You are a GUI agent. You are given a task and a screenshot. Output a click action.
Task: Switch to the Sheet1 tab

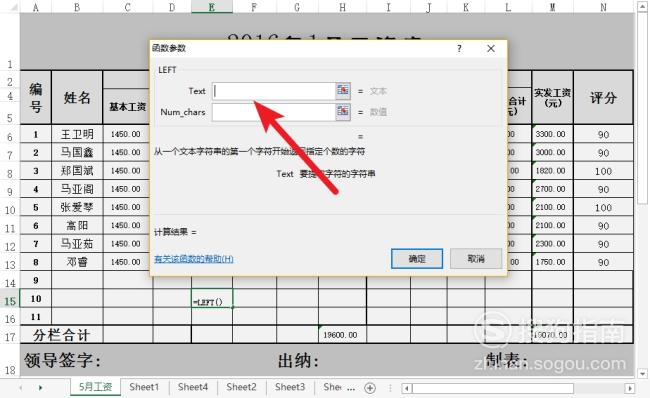(x=144, y=387)
